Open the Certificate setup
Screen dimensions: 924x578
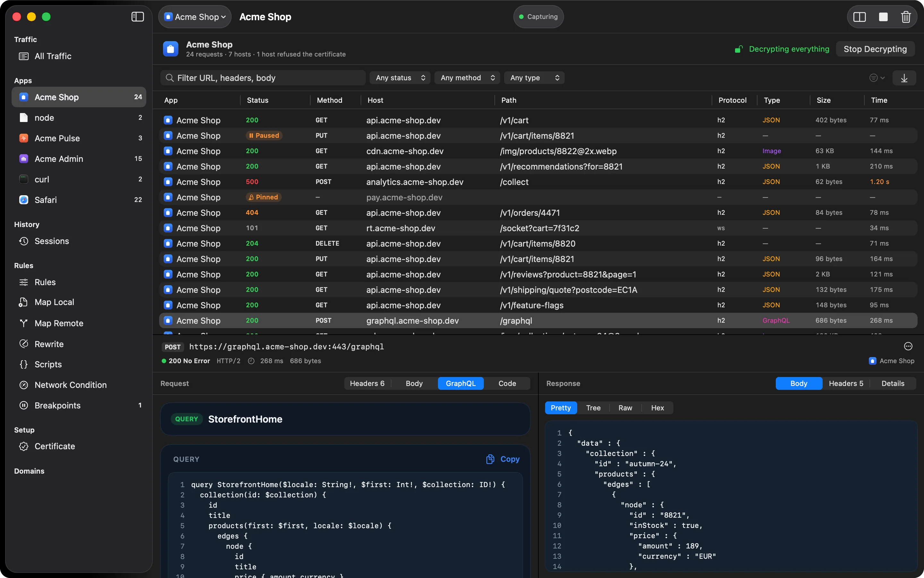click(79, 446)
